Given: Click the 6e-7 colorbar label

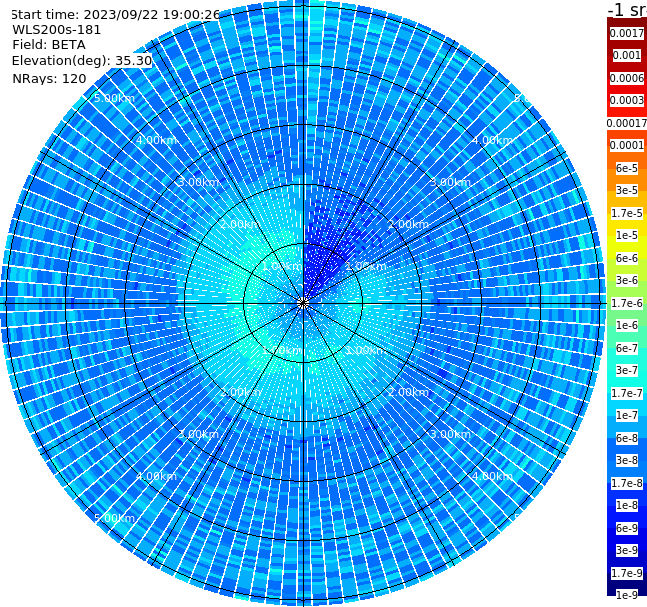Looking at the screenshot, I should (x=627, y=348).
